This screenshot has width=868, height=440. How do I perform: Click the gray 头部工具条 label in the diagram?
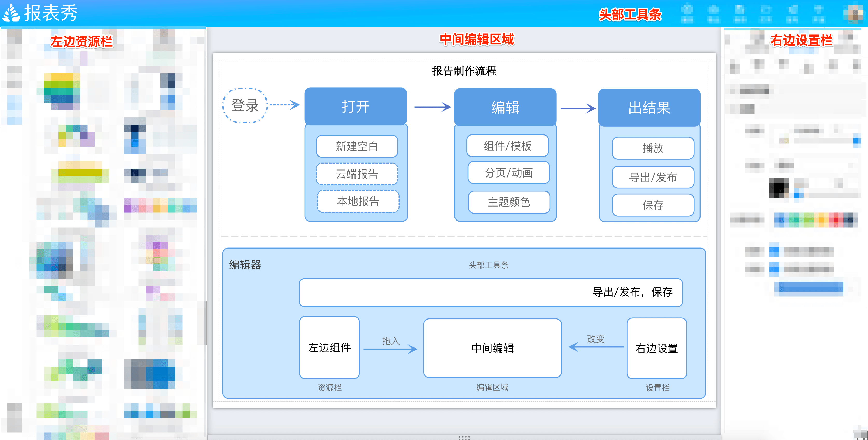point(489,265)
